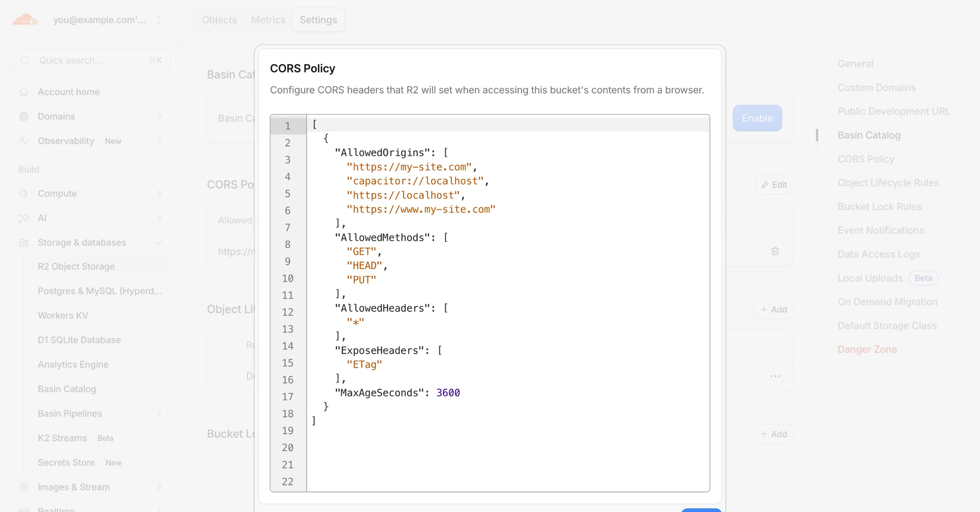Click the "AllowedHeaders" key in editor
Screen dimensions: 980x512
[382, 308]
